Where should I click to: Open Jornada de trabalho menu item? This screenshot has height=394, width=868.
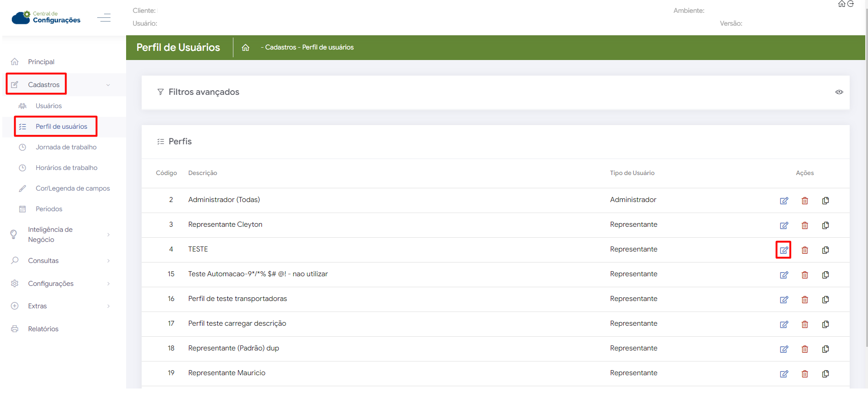[66, 147]
